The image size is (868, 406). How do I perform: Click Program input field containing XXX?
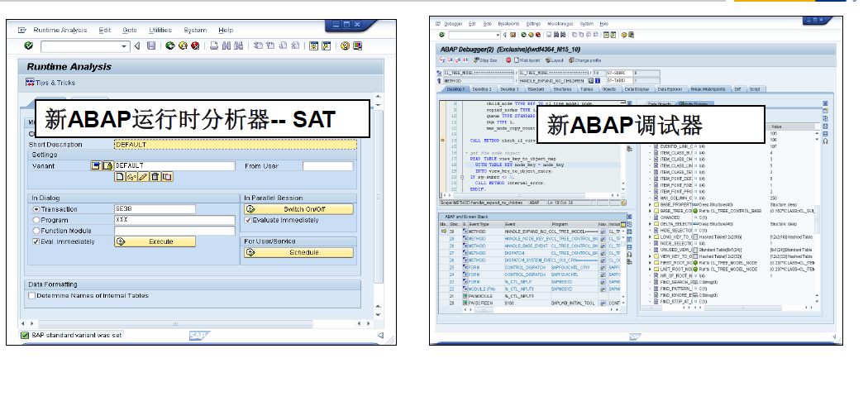click(175, 220)
